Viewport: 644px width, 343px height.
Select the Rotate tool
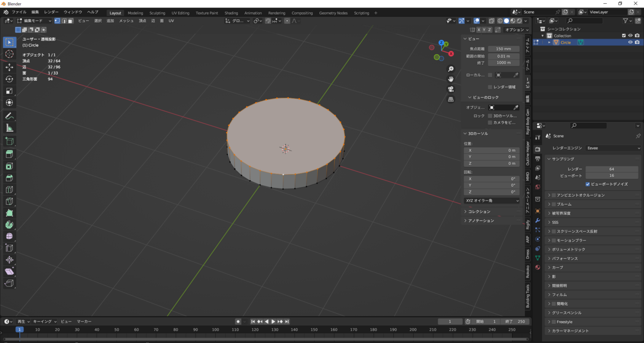pyautogui.click(x=9, y=79)
